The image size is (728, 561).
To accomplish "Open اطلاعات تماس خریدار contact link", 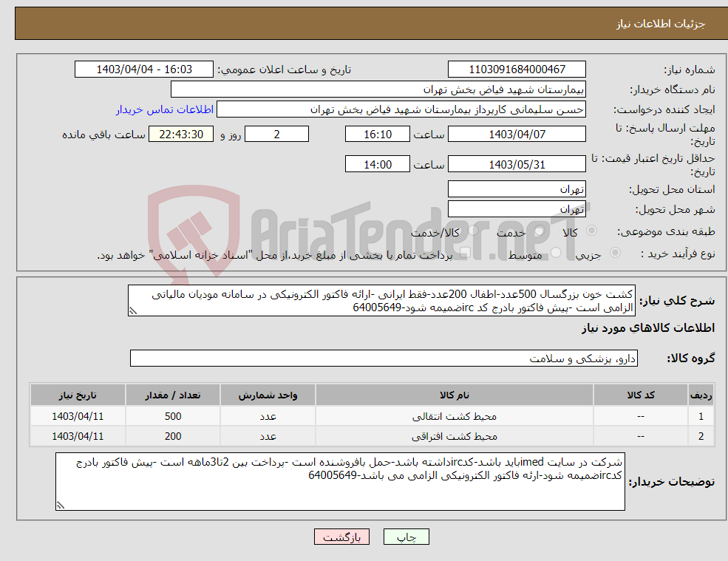I will click(x=165, y=109).
